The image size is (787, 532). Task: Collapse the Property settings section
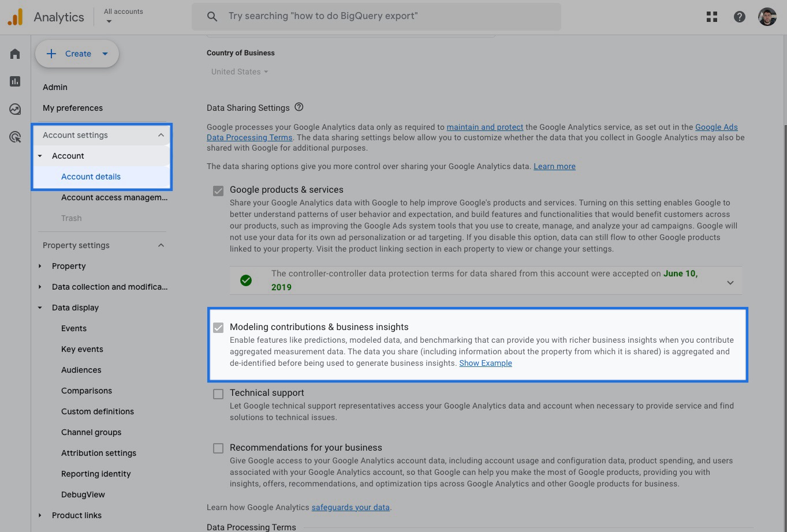161,245
